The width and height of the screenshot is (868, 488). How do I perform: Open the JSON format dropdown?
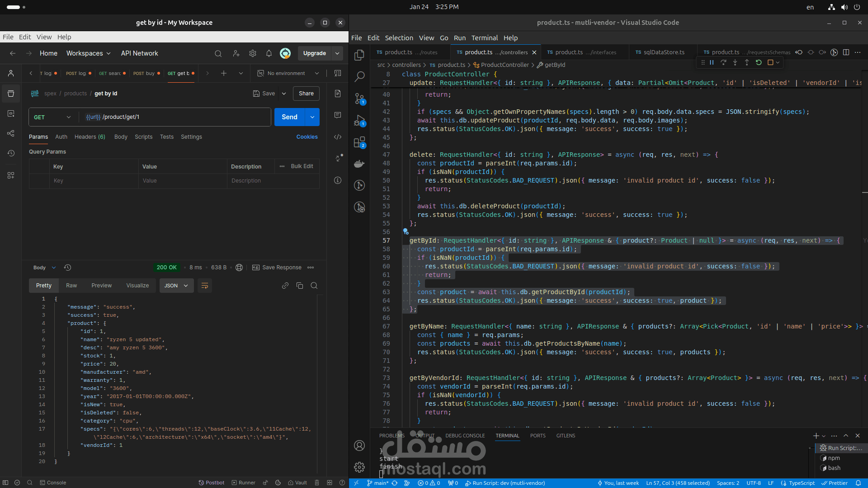tap(176, 286)
